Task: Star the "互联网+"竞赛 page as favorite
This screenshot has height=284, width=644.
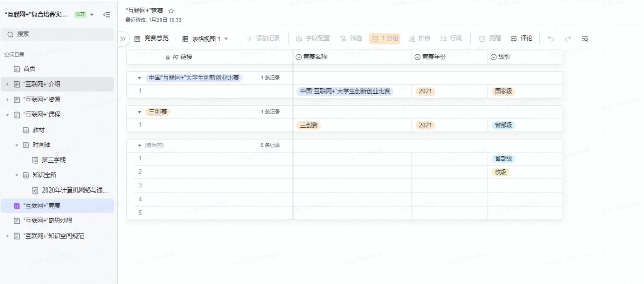Action: [171, 11]
